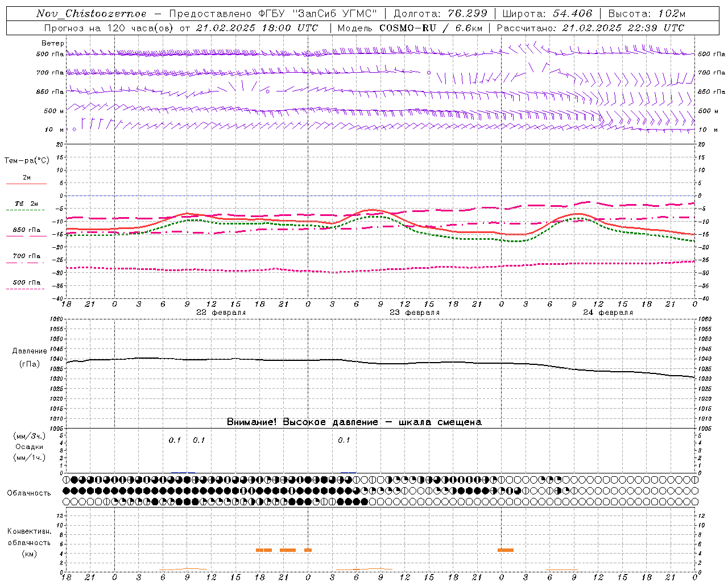Click the first 0.1 precipitation value

point(175,440)
